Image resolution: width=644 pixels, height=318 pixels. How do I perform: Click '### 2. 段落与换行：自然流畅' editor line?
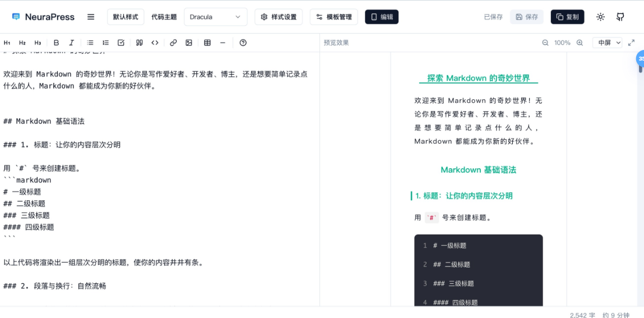54,286
